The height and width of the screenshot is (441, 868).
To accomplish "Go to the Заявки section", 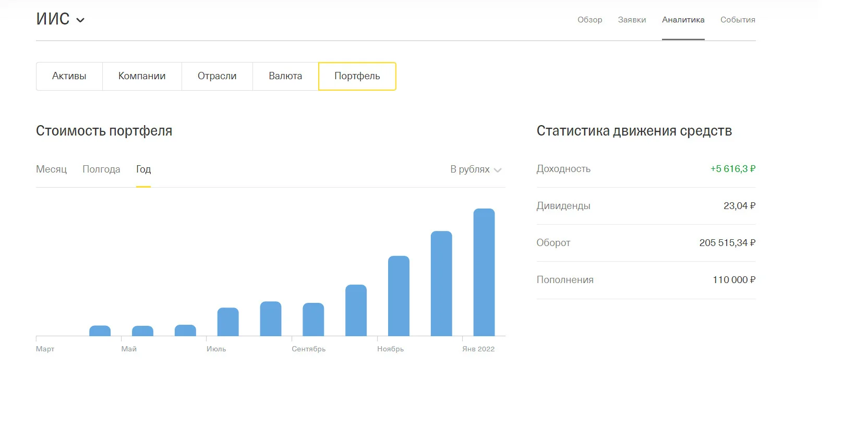I will [632, 20].
